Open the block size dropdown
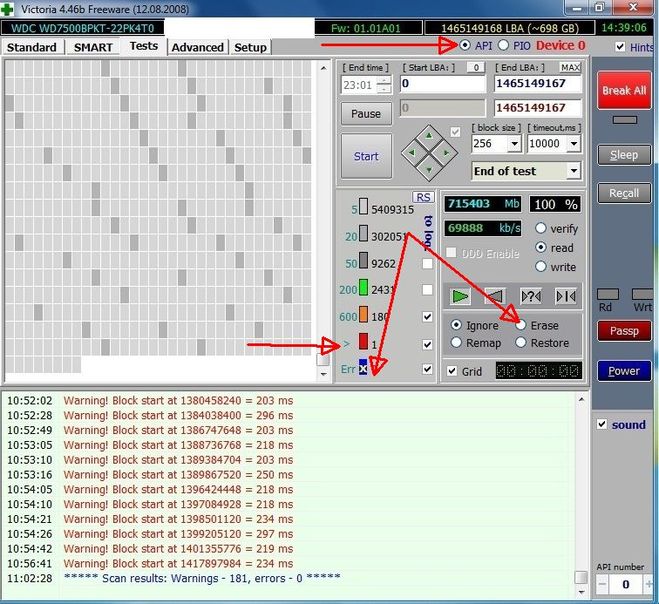 (x=514, y=144)
